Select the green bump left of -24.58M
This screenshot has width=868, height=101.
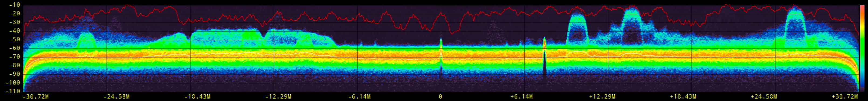click(87, 41)
